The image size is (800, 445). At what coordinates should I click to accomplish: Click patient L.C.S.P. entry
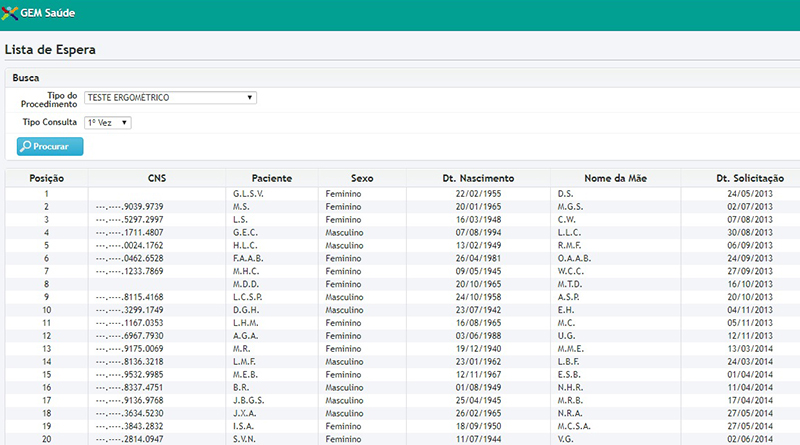(248, 297)
